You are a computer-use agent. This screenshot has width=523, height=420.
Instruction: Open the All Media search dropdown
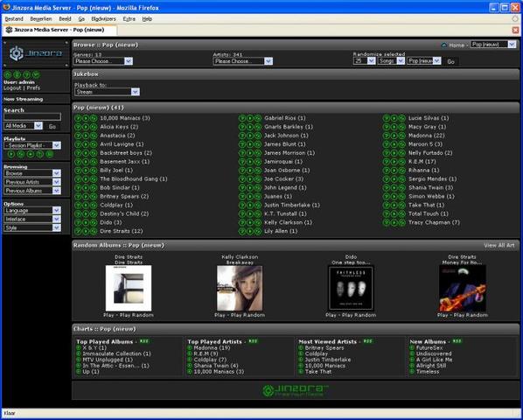click(x=24, y=126)
